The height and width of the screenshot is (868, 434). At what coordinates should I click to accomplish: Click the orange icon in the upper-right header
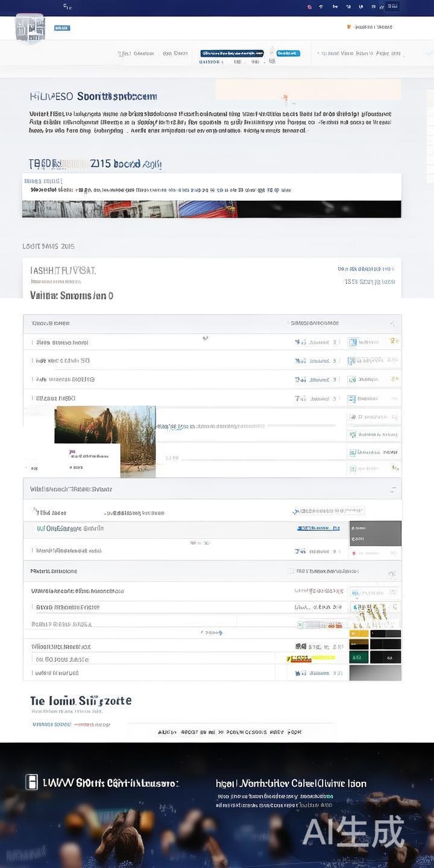[x=349, y=27]
